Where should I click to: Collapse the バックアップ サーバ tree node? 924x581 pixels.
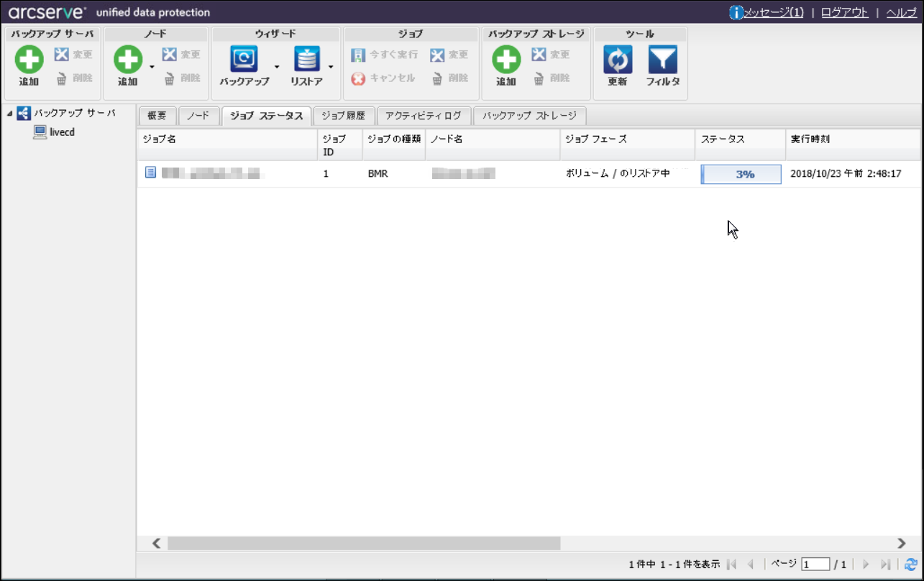point(9,114)
